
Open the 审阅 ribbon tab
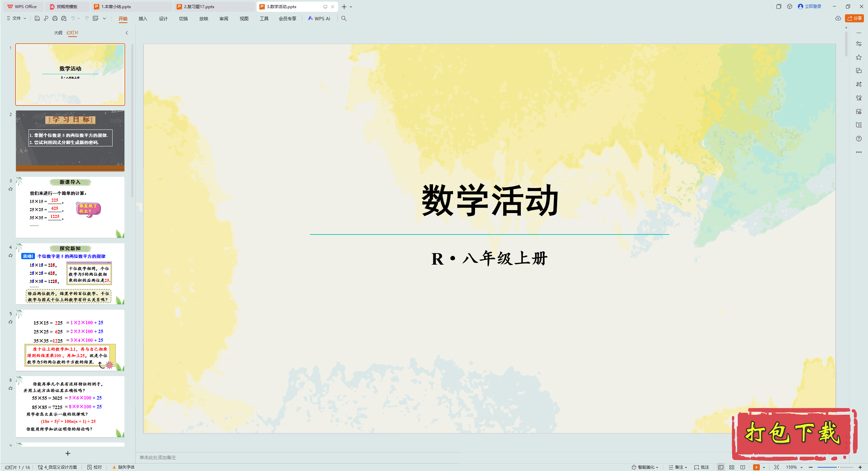point(224,19)
